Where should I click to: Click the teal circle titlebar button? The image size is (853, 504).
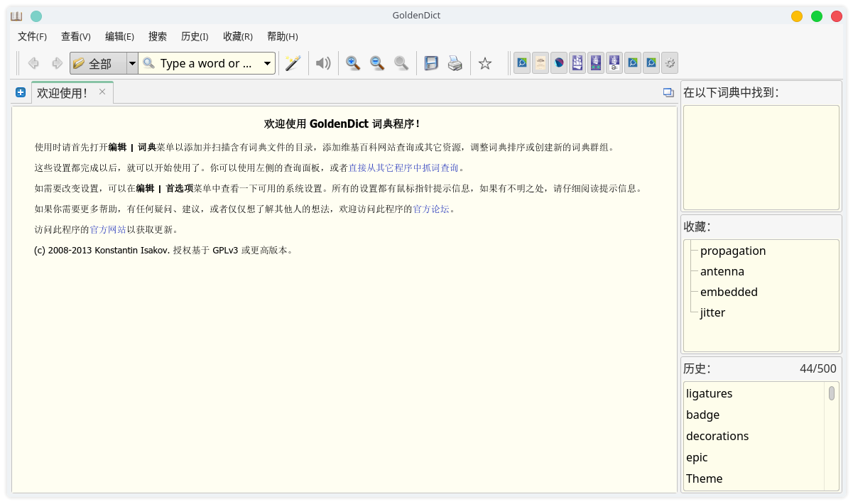tap(36, 16)
